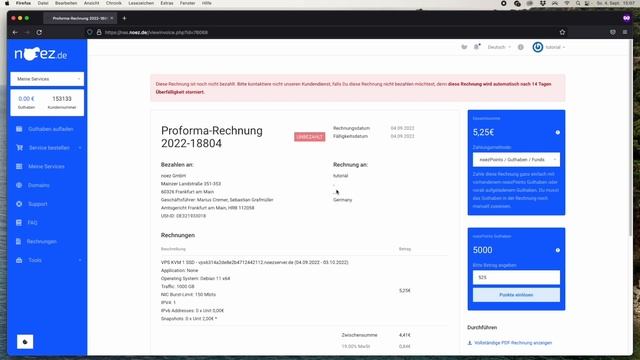Click the padlock icon in the address bar
The width and height of the screenshot is (640, 360).
[x=99, y=32]
